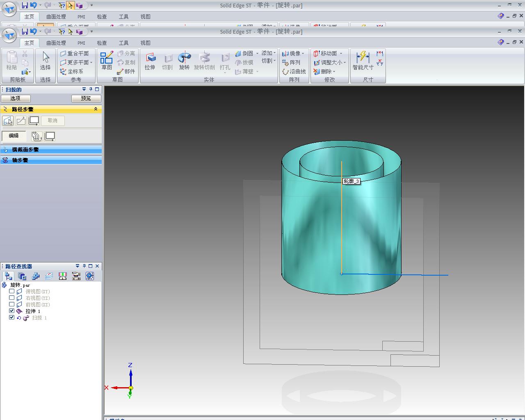
Task: Expand the Move Faces (移动面) dropdown arrow
Action: coord(340,54)
